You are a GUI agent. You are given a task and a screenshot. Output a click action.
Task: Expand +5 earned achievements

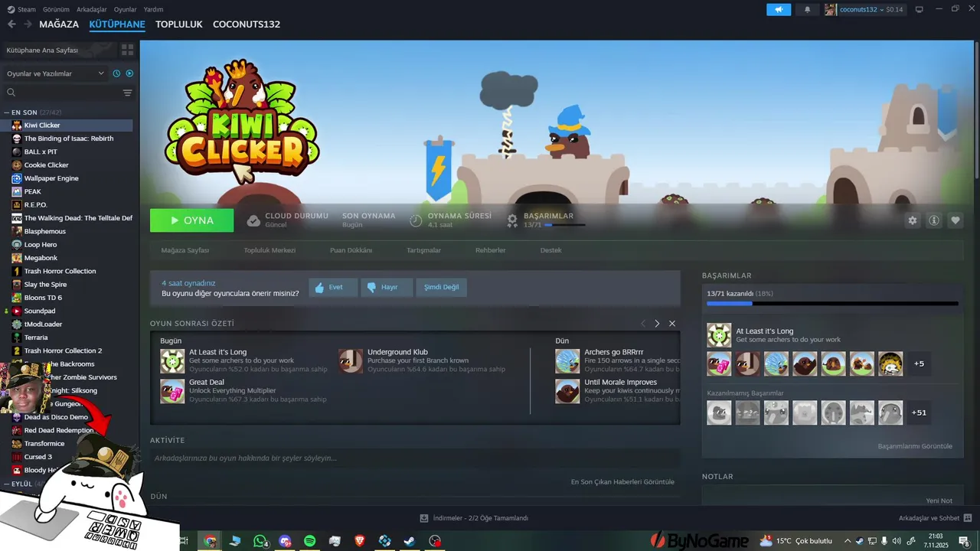click(x=919, y=364)
